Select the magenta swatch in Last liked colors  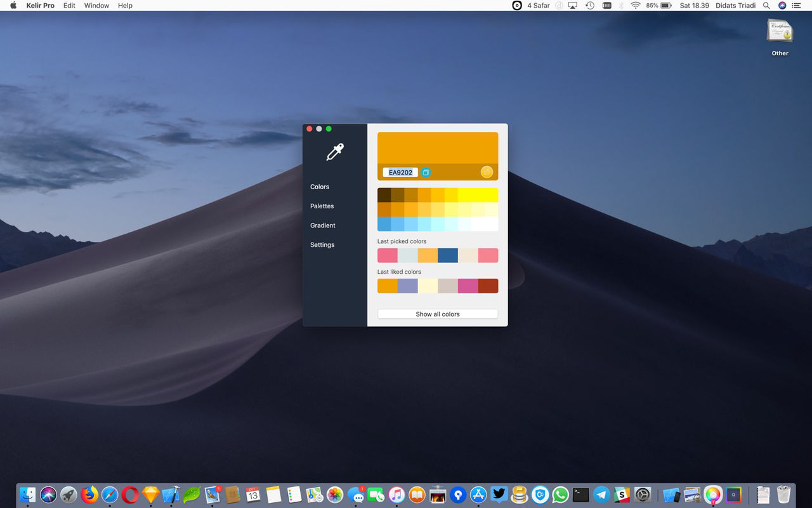[x=468, y=286]
